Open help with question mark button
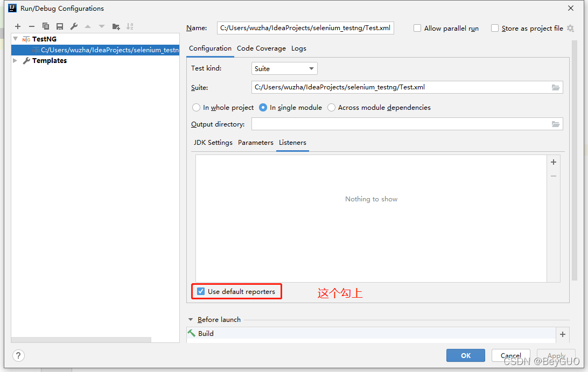Viewport: 588px width, 372px height. [x=18, y=355]
